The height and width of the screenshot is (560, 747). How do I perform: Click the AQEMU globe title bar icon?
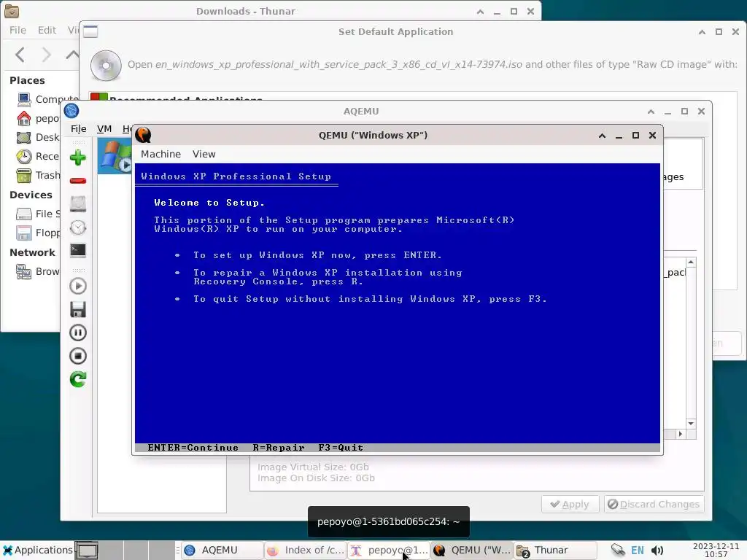point(71,111)
